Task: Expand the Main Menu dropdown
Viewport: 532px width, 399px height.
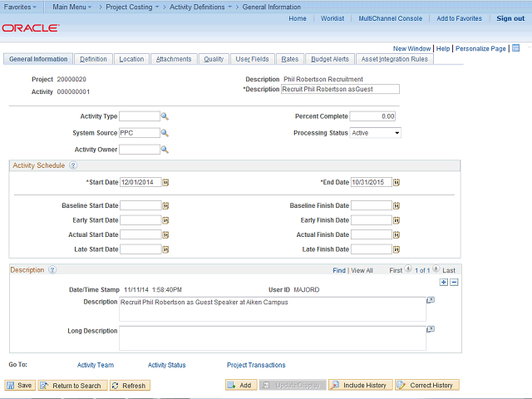Action: tap(73, 7)
